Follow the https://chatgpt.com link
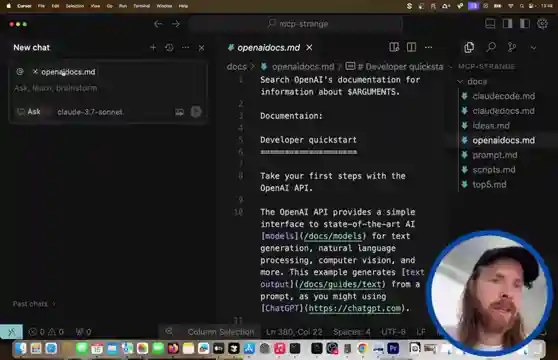Viewport: 558px width, 360px height. [x=355, y=308]
